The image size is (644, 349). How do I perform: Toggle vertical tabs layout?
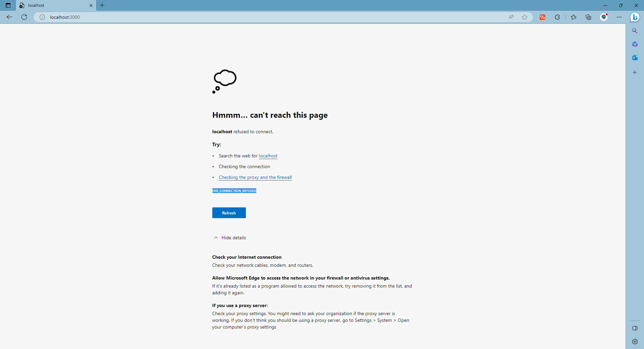(8, 5)
